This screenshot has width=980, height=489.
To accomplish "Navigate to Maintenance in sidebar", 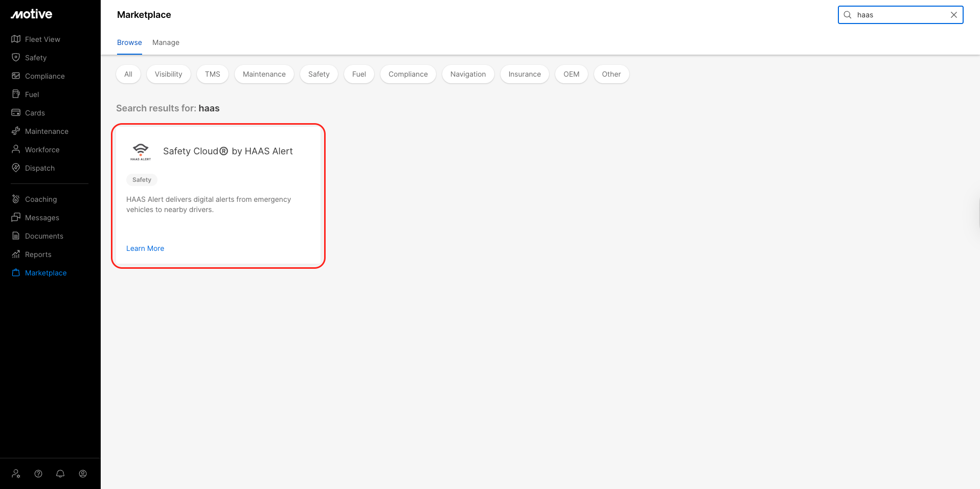I will click(47, 131).
